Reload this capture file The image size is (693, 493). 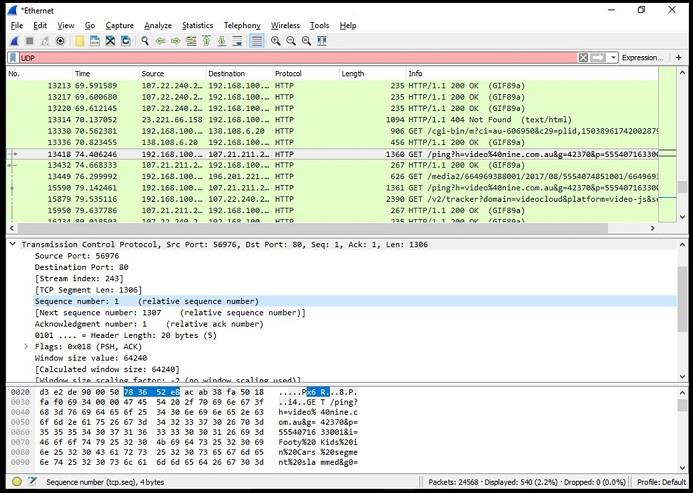(x=126, y=41)
